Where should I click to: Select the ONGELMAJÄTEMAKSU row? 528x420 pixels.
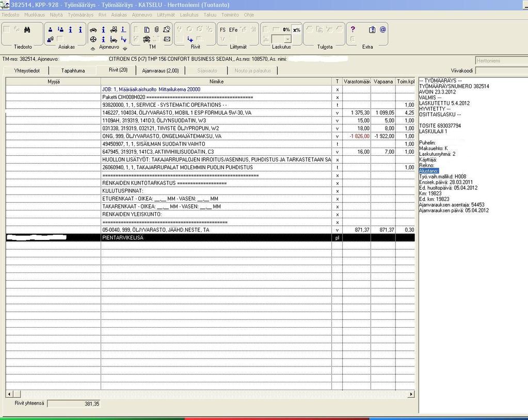[210, 136]
